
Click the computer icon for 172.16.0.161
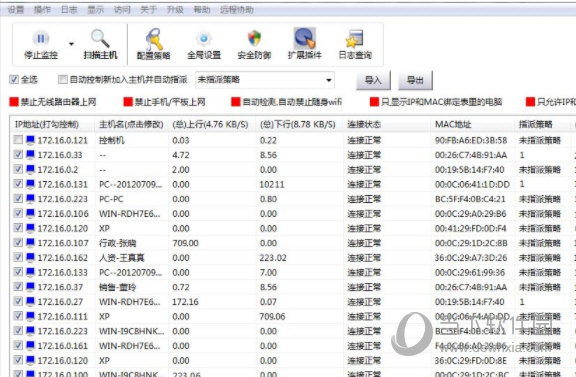click(x=30, y=346)
